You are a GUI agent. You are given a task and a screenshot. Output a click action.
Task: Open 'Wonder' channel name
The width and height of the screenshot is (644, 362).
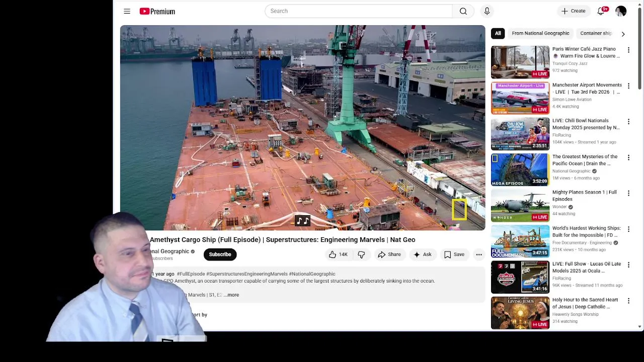pyautogui.click(x=559, y=207)
